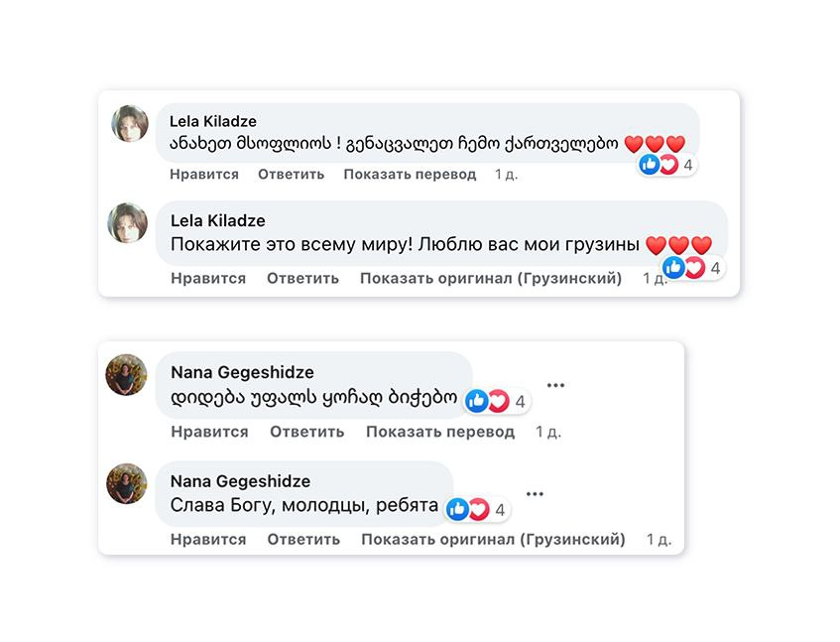Open Nana Gegeshidze's avatar on the Georgian comment
Viewport: 840px width, 642px height.
127,375
